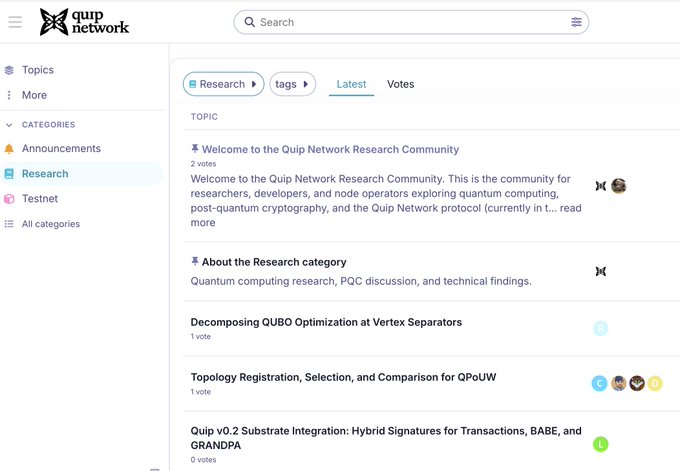Click '2 votes' under Welcome topic

[x=203, y=164]
